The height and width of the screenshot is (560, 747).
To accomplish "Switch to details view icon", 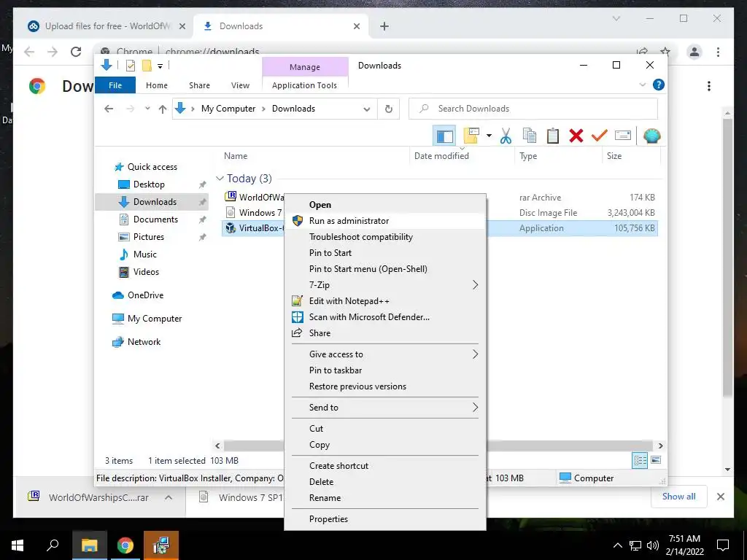I will click(x=640, y=461).
